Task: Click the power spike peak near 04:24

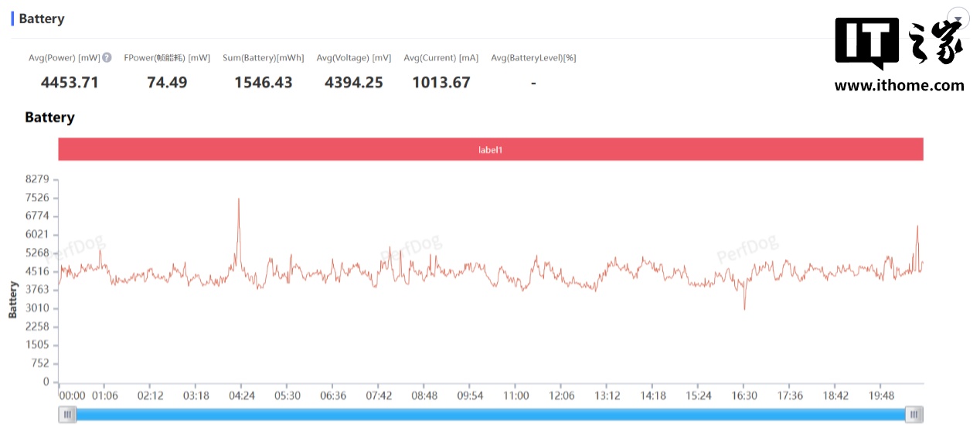Action: click(x=238, y=199)
